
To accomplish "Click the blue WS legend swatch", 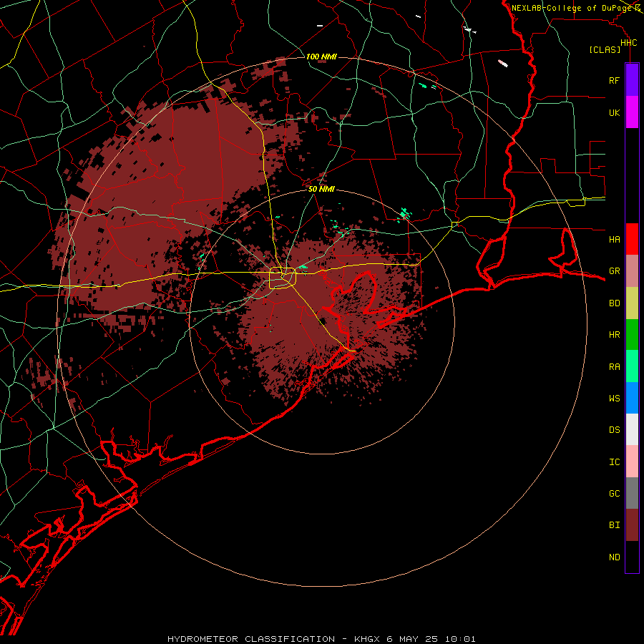I will tap(632, 398).
